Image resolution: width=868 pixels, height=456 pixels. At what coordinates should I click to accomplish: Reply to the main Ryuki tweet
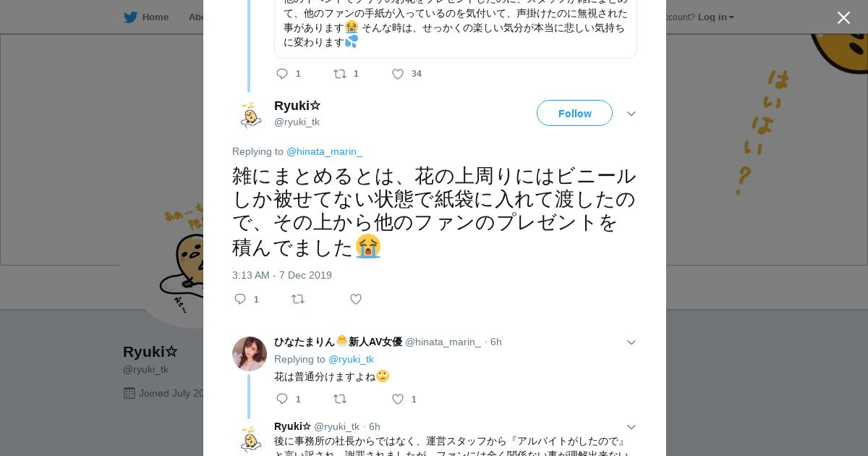click(x=240, y=299)
